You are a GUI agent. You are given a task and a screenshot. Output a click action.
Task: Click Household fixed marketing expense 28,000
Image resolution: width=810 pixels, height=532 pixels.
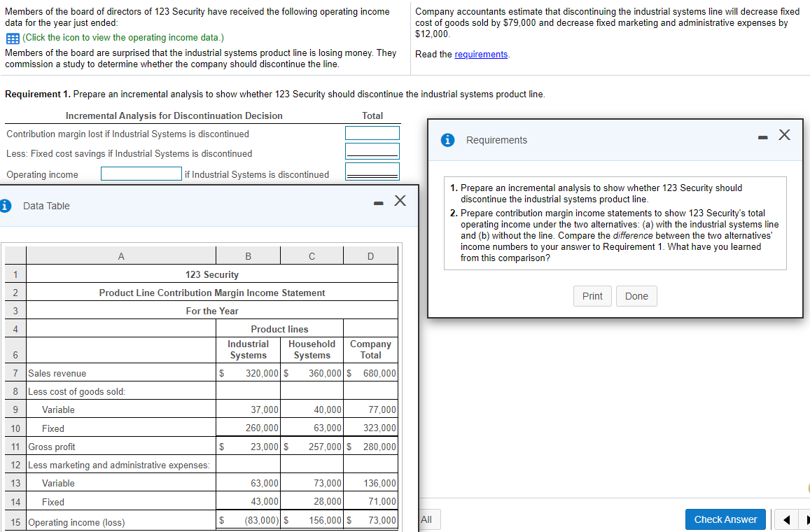[x=328, y=501]
